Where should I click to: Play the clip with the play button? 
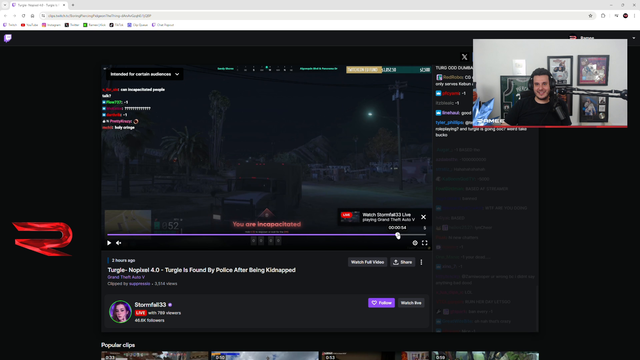coord(109,243)
